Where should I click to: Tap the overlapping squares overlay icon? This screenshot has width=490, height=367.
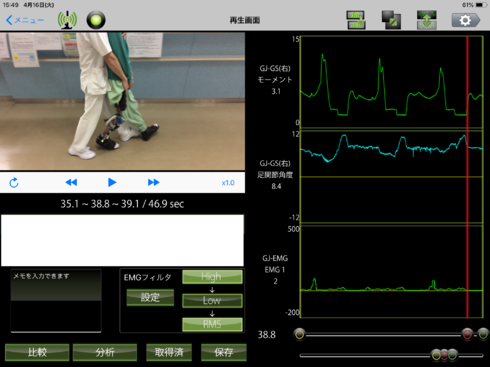[391, 20]
